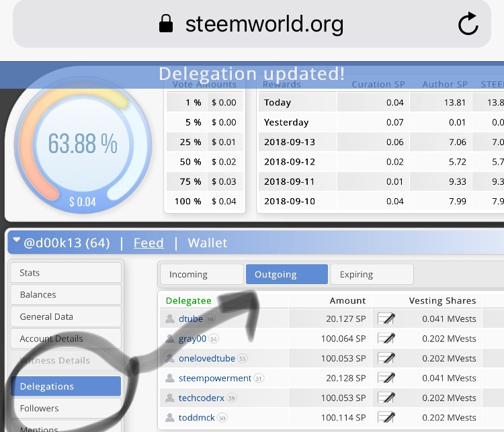Click the toddmck user avatar icon
Image resolution: width=504 pixels, height=432 pixels.
170,417
